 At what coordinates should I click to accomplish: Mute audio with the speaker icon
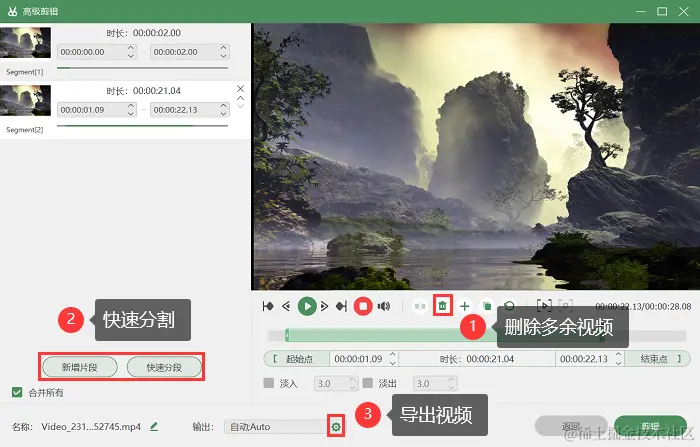pos(383,306)
